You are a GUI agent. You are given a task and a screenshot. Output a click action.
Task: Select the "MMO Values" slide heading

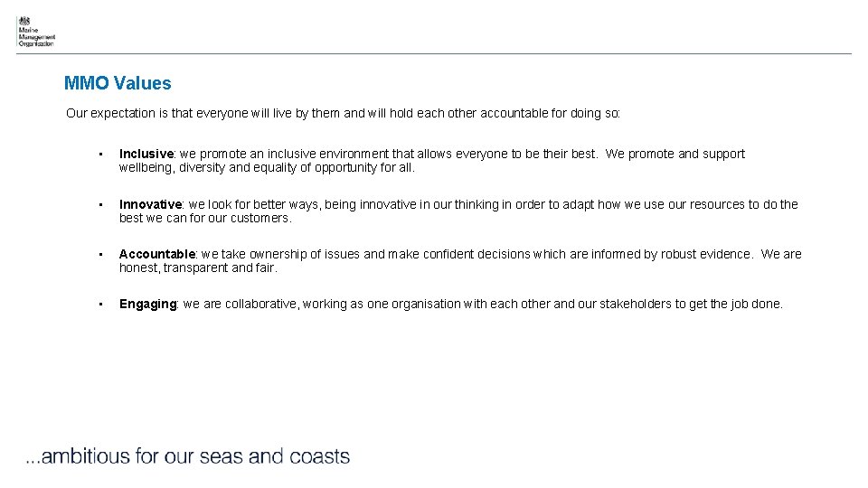(x=118, y=83)
